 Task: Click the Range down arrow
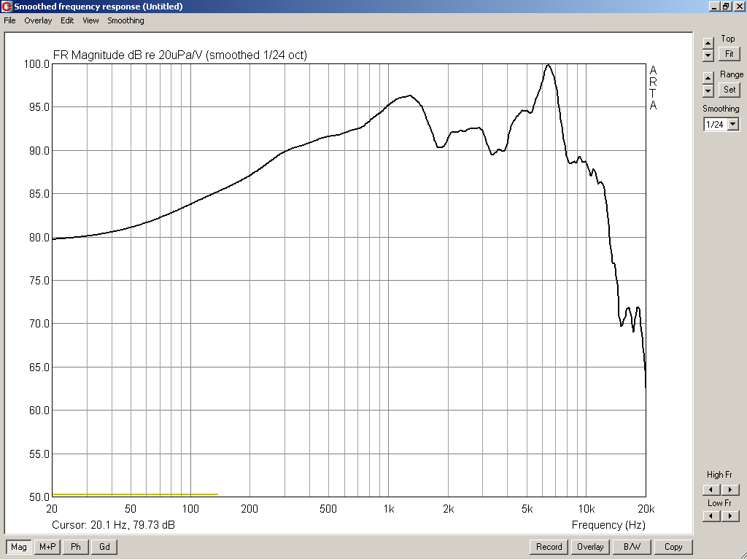[x=708, y=90]
